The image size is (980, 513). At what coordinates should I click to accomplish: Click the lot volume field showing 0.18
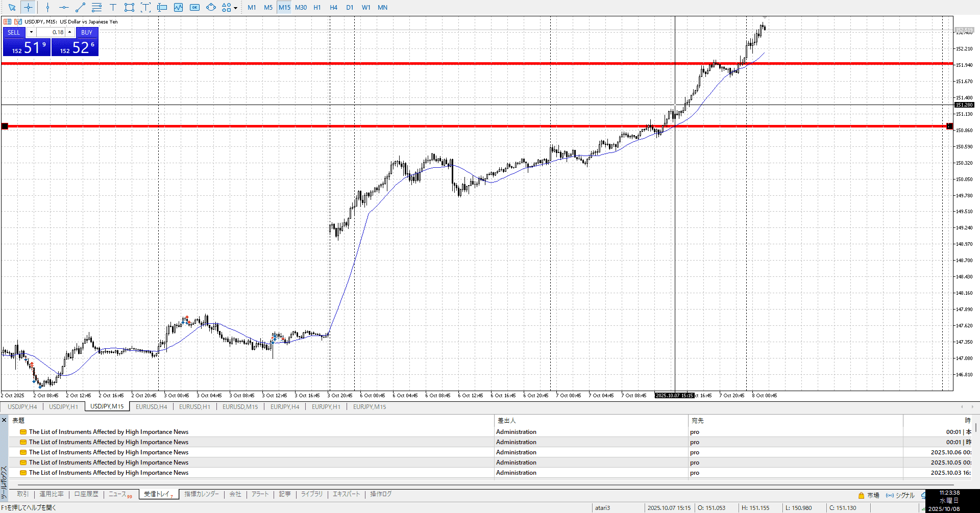tap(51, 32)
